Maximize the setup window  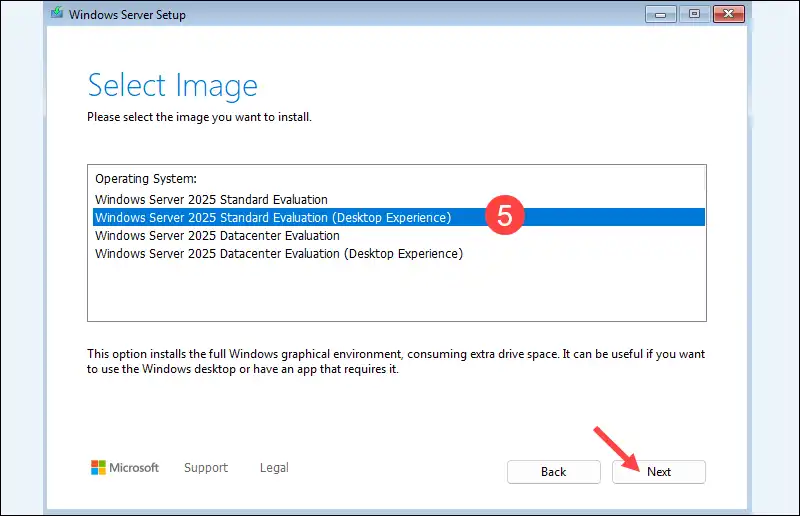click(x=695, y=14)
